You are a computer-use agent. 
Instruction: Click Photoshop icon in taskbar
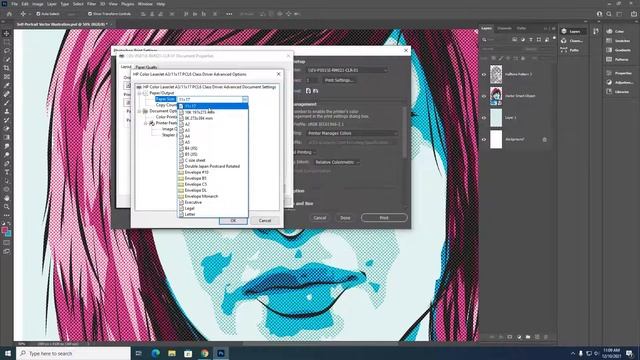click(221, 353)
